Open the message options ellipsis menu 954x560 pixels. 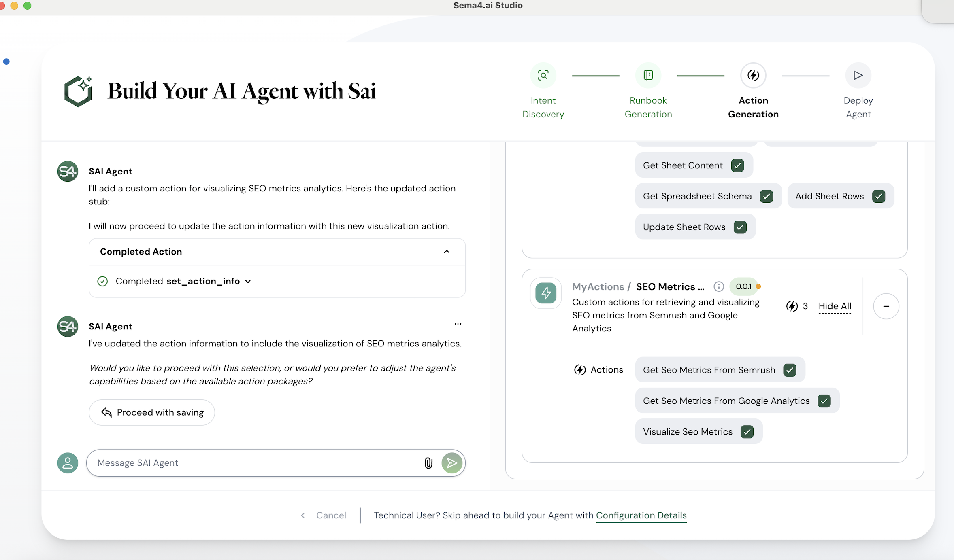point(458,324)
